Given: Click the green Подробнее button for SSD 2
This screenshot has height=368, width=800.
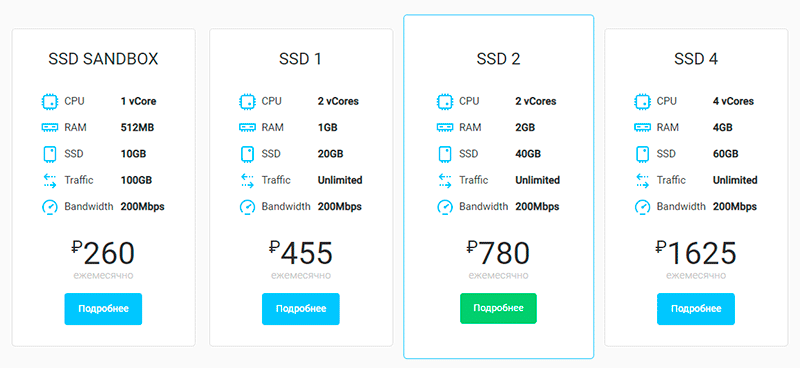Looking at the screenshot, I should pos(498,308).
